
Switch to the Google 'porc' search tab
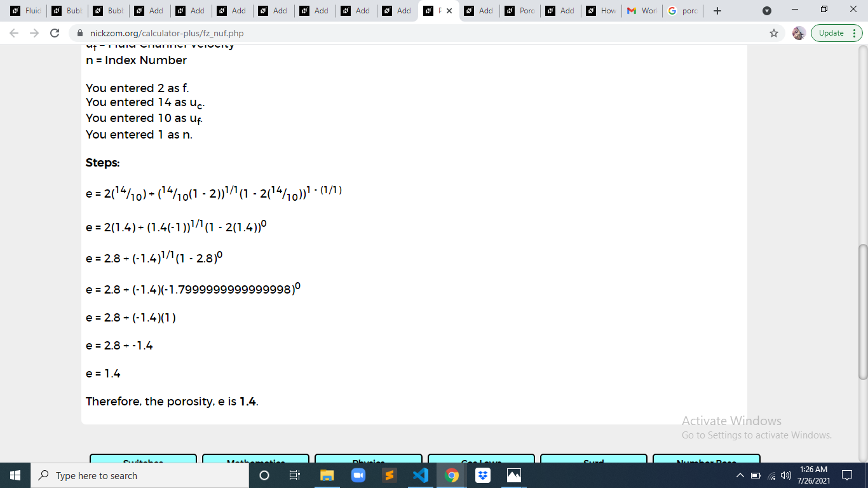coord(683,11)
